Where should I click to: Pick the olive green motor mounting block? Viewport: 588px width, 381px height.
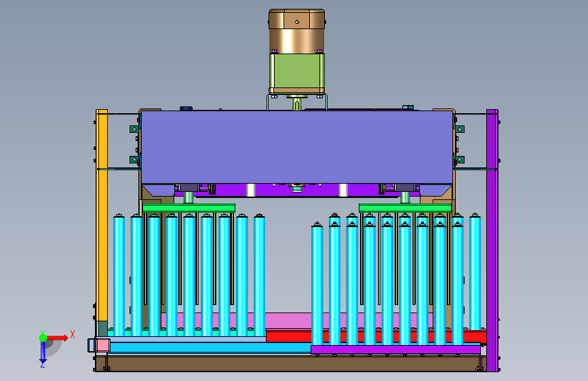(x=296, y=73)
